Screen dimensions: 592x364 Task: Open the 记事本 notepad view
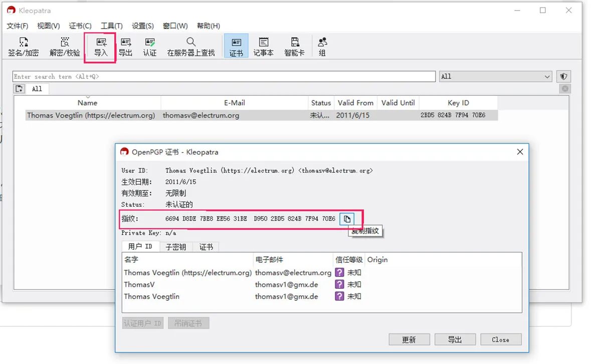(264, 47)
